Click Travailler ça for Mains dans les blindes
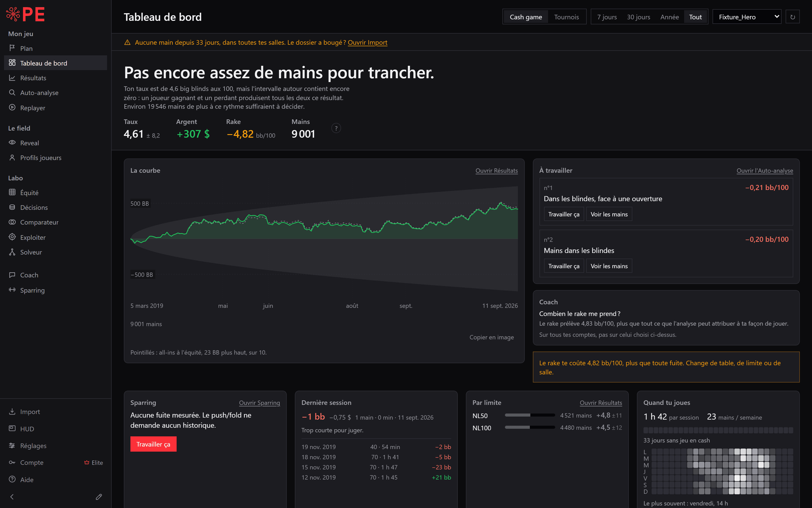 coord(564,266)
